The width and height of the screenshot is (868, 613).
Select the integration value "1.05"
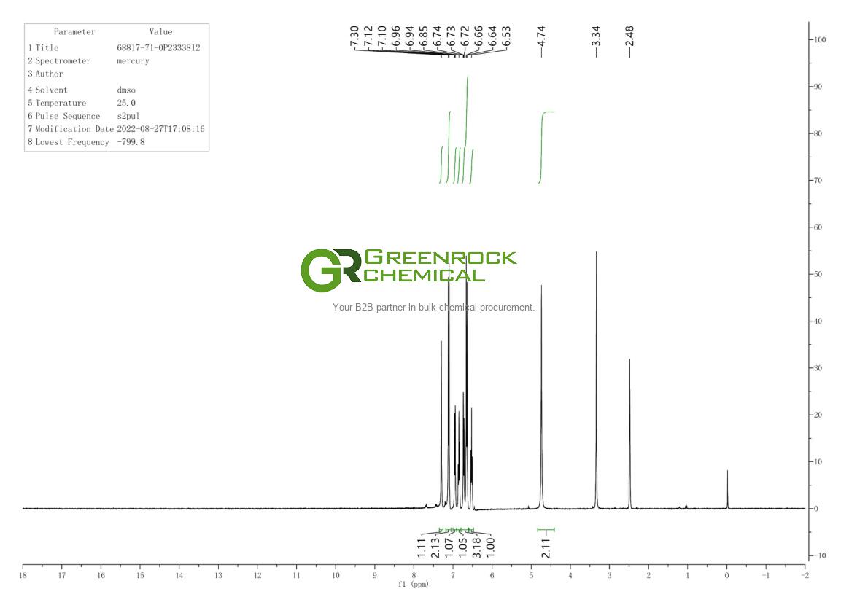463,547
